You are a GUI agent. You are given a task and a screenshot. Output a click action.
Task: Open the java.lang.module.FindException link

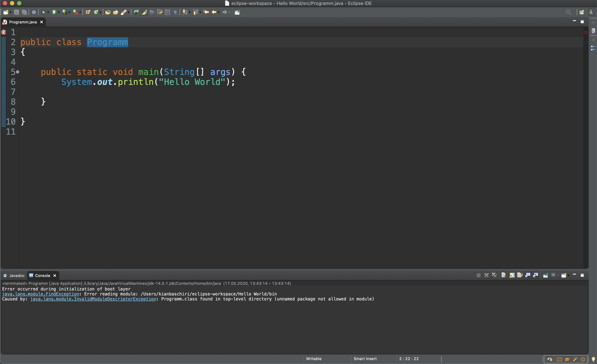(x=41, y=294)
